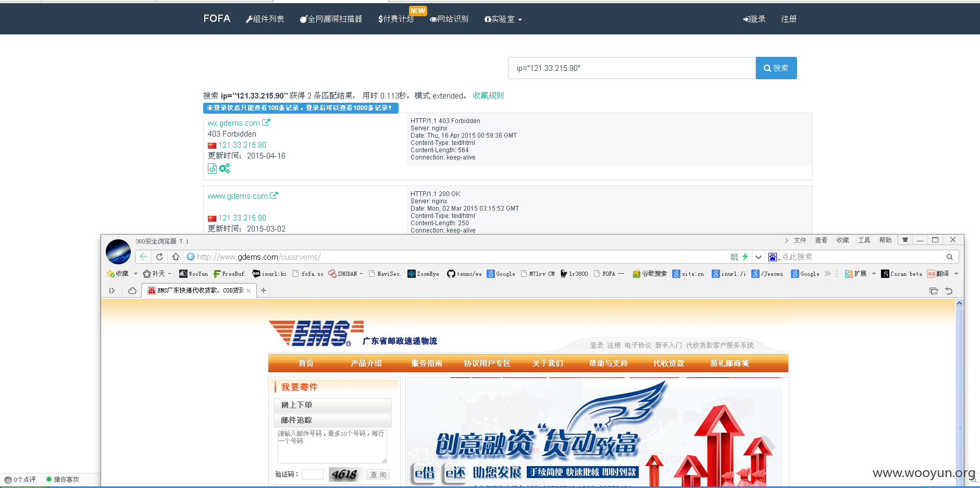This screenshot has width=980, height=488.
Task: Click the cloud icon beside the tab strip
Action: [x=132, y=291]
